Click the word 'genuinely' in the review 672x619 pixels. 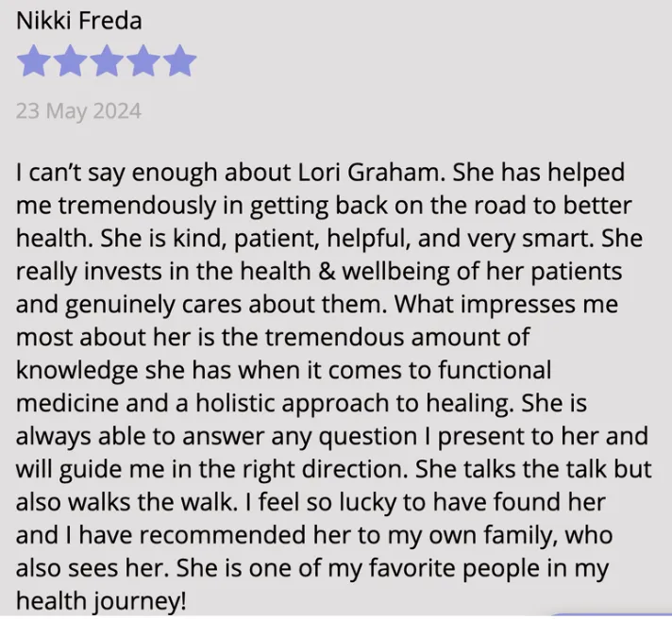point(121,305)
